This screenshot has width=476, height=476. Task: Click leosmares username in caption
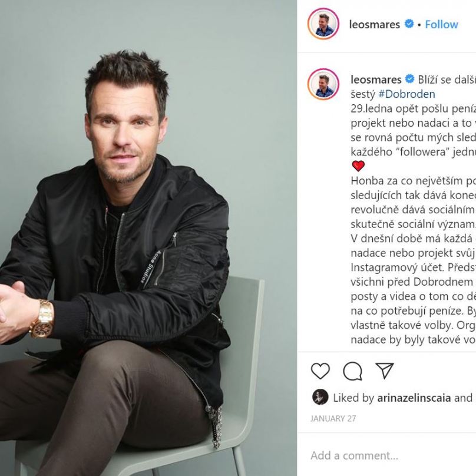tap(376, 80)
